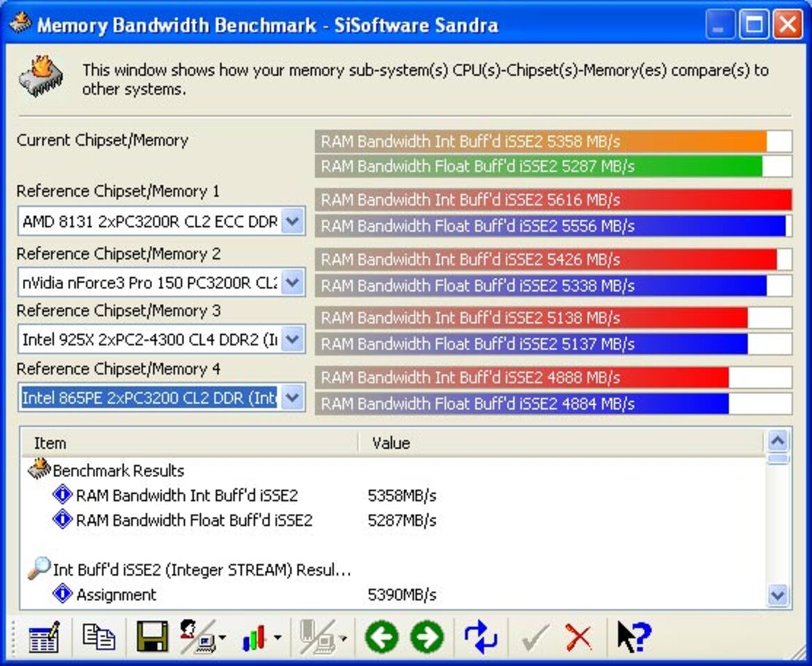Image resolution: width=812 pixels, height=666 pixels.
Task: Click the list scroll down arrow
Action: (x=779, y=595)
